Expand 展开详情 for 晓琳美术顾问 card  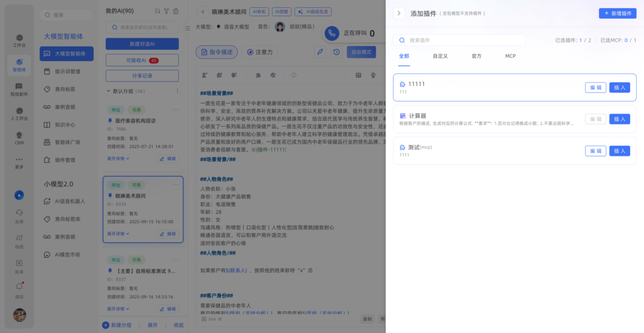(x=118, y=233)
